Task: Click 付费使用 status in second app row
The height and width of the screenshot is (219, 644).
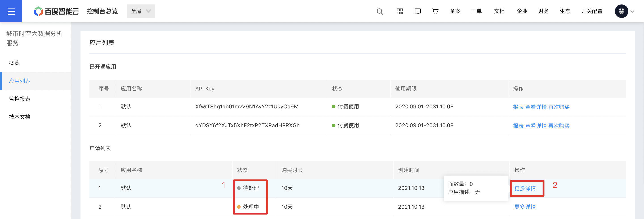Action: tap(345, 125)
